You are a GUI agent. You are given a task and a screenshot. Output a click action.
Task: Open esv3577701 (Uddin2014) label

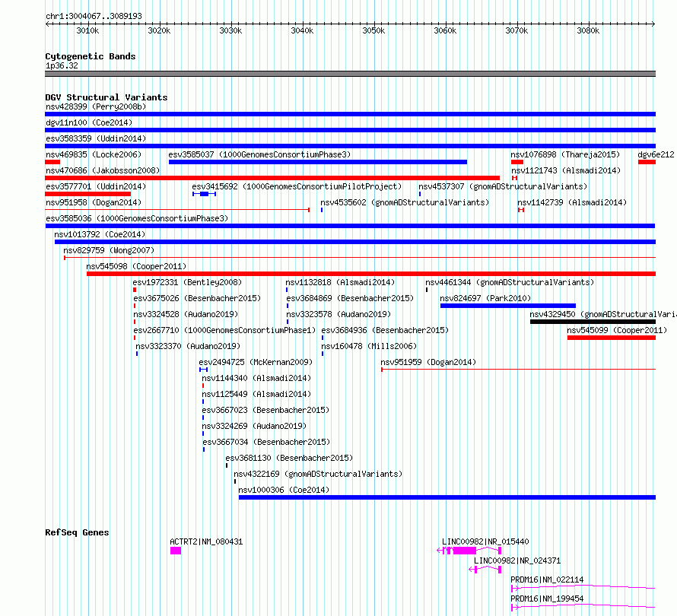pos(96,186)
